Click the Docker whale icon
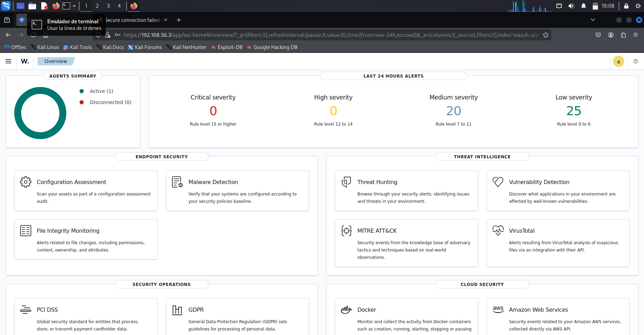644x335 pixels. 346,310
